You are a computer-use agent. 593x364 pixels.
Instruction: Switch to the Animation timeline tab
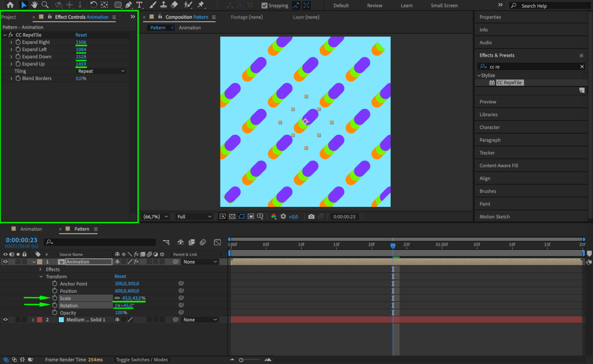31,229
